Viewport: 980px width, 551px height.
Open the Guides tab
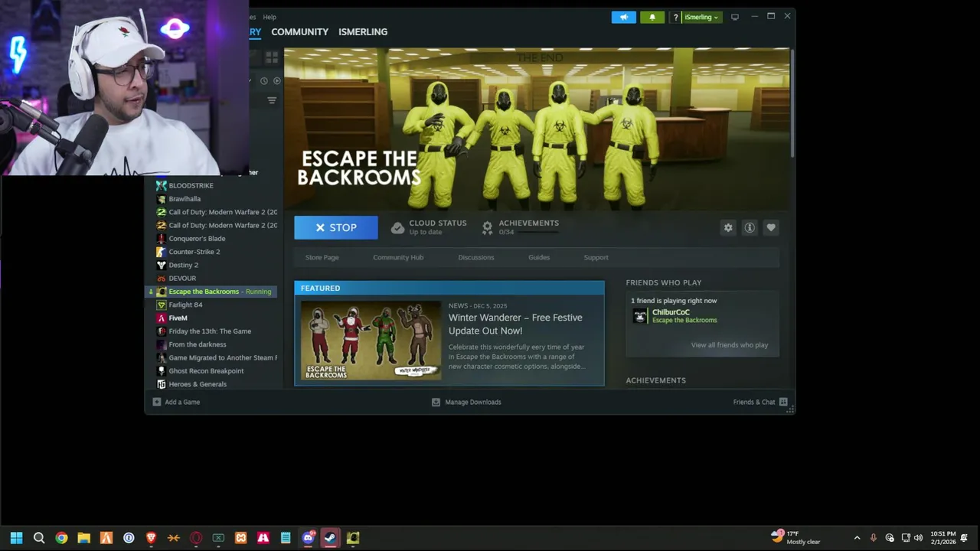539,257
